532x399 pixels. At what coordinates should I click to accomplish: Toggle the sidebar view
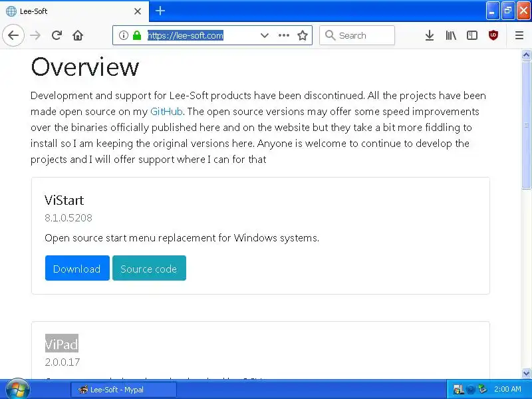[x=472, y=35]
